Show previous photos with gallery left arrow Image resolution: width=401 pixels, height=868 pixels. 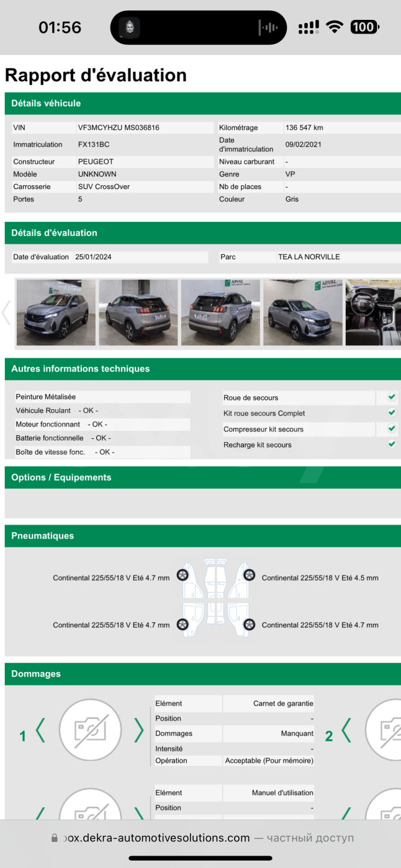(7, 312)
